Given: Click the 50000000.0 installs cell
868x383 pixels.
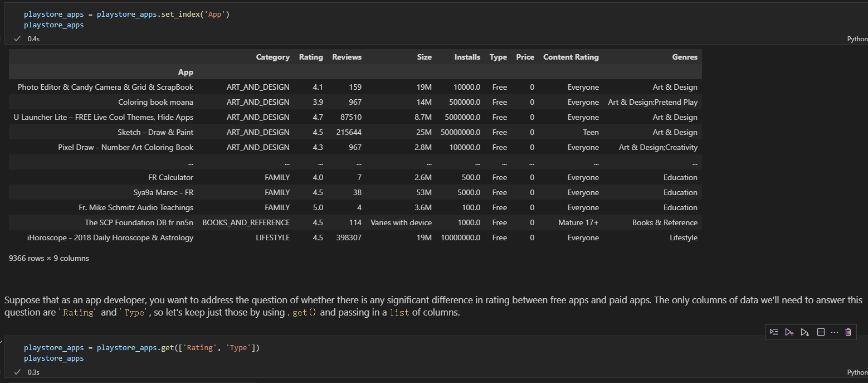Looking at the screenshot, I should [x=460, y=132].
